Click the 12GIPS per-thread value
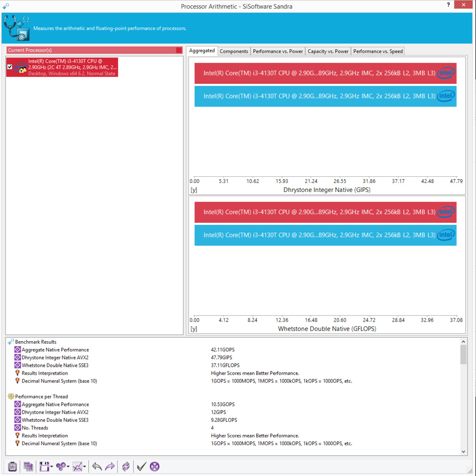The image size is (476, 476). tap(218, 412)
